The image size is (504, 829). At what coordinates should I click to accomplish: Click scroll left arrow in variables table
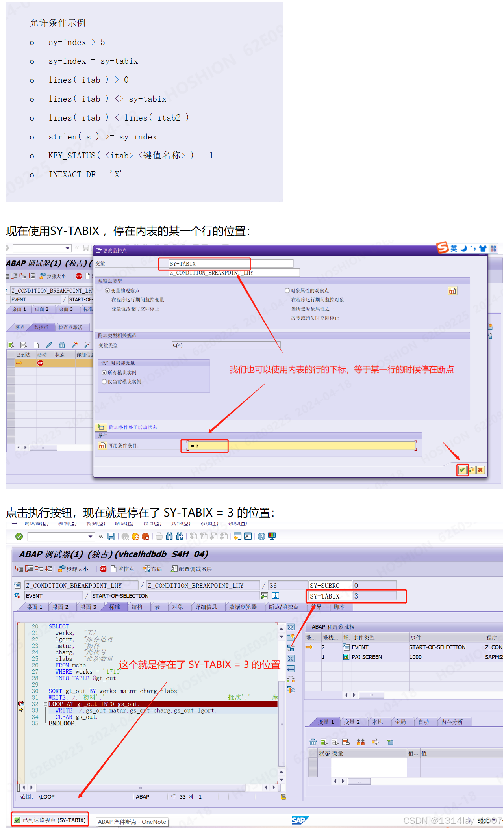pos(335,781)
